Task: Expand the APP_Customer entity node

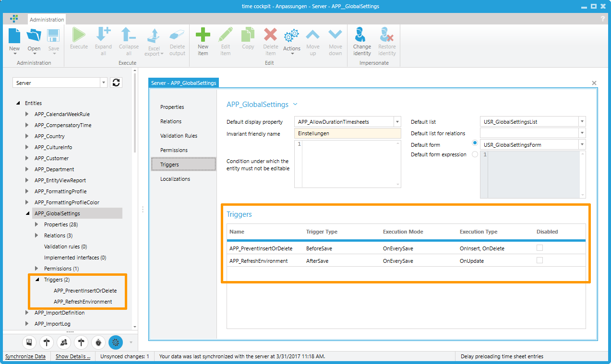Action: click(27, 158)
